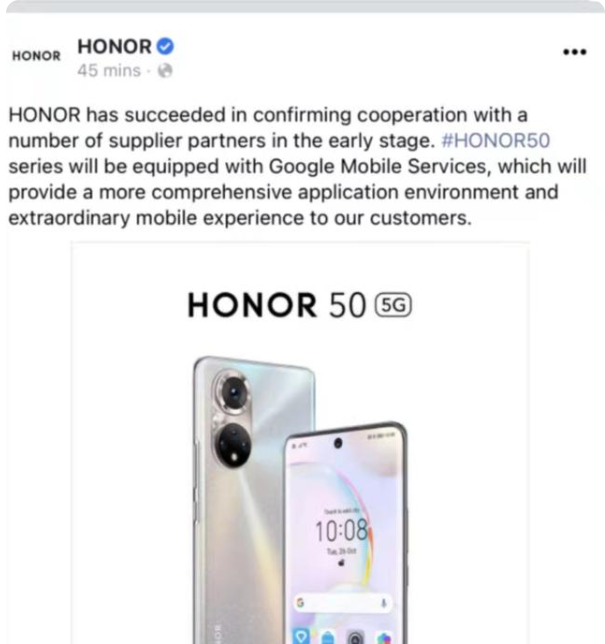Open the HONOR 50 product image
This screenshot has width=605, height=644.
(x=301, y=444)
